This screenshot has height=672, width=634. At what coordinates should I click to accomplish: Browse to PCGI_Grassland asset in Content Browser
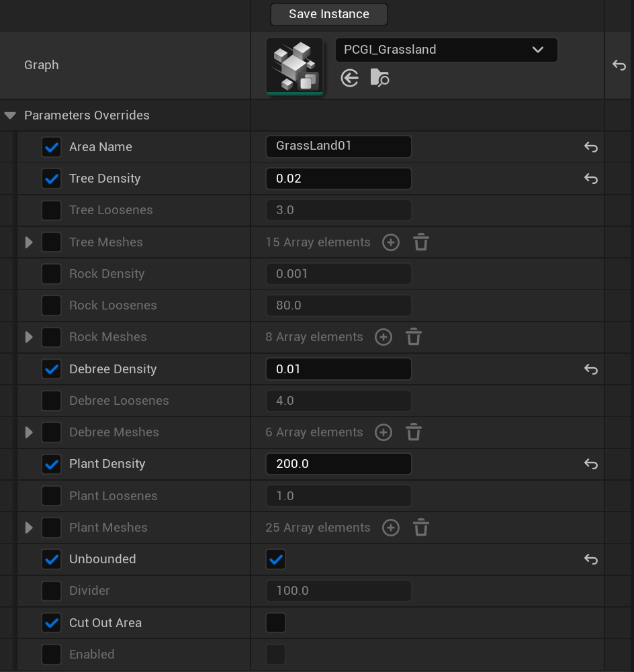coord(380,79)
